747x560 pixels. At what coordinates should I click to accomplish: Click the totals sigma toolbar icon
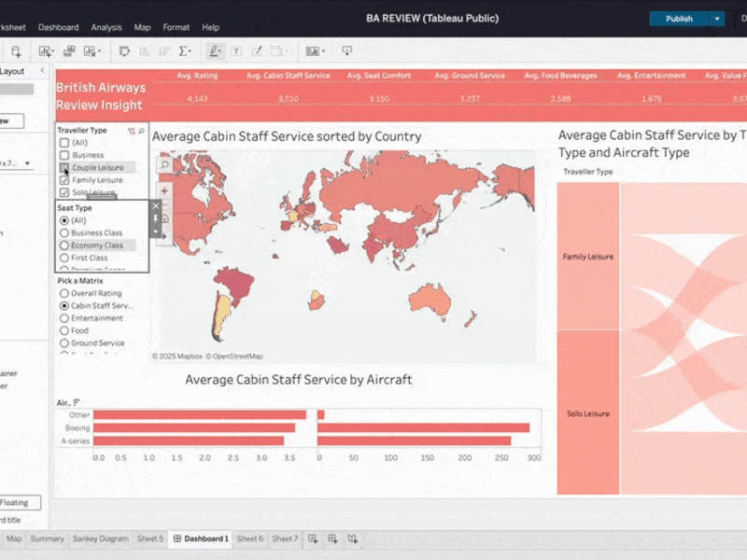tap(184, 51)
